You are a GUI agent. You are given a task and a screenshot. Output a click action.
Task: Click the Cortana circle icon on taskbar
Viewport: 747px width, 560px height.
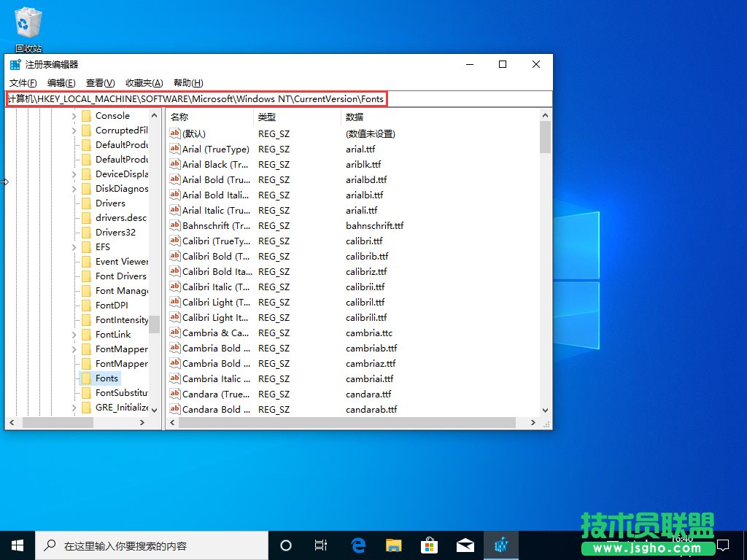pos(285,545)
